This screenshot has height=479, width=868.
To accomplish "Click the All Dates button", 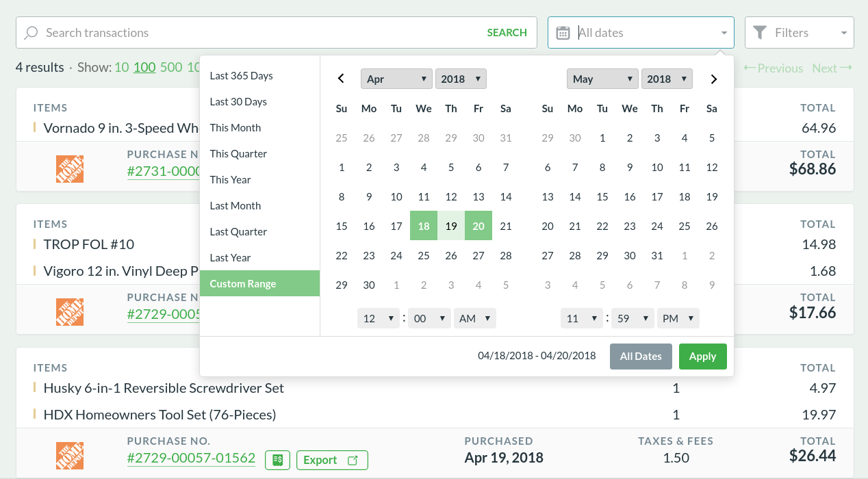I will coord(641,356).
